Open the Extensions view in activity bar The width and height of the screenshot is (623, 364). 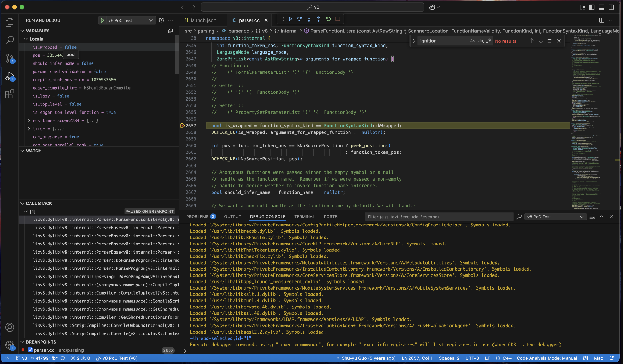coord(10,94)
